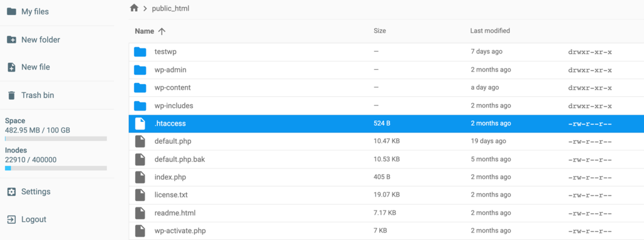Screen dimensions: 644x240
Task: Select the testwp folder icon
Action: [140, 52]
